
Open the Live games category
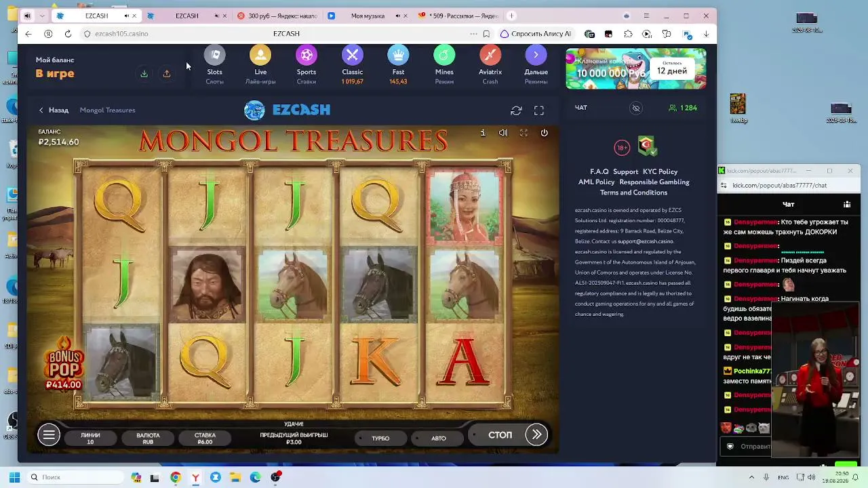(x=260, y=55)
